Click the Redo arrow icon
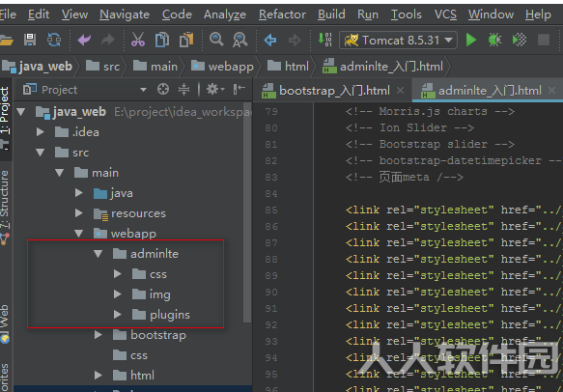This screenshot has width=563, height=392. pyautogui.click(x=107, y=40)
